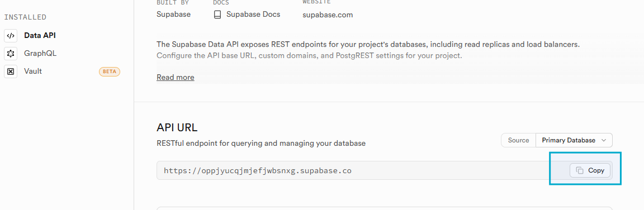Copy the API URL
Viewport: 644px width, 210px height.
click(x=590, y=171)
